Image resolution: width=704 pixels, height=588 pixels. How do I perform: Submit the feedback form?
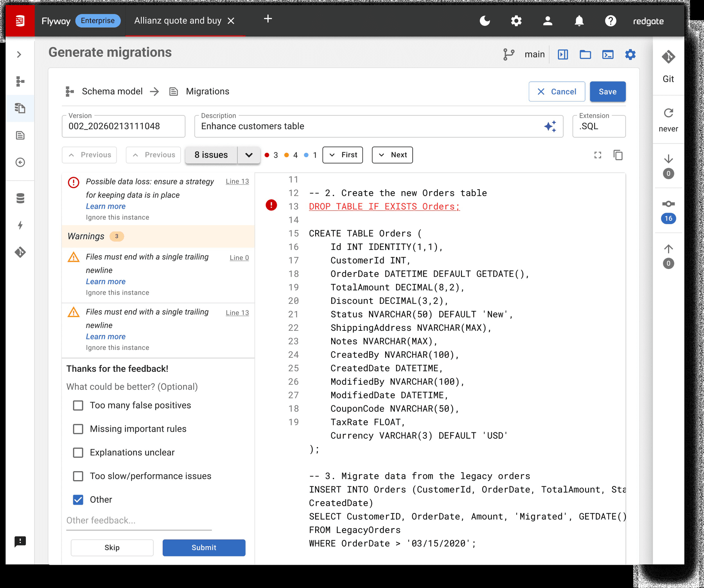(x=204, y=548)
